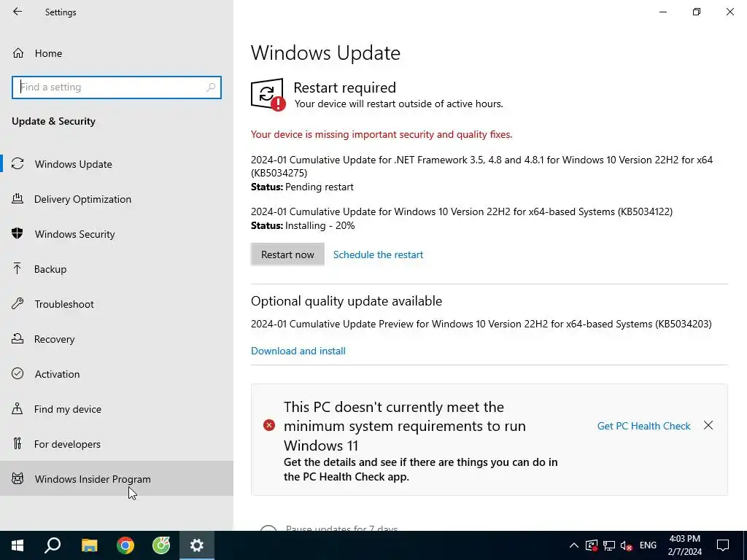Go back using the Settings back arrow
The image size is (747, 560).
click(x=18, y=12)
